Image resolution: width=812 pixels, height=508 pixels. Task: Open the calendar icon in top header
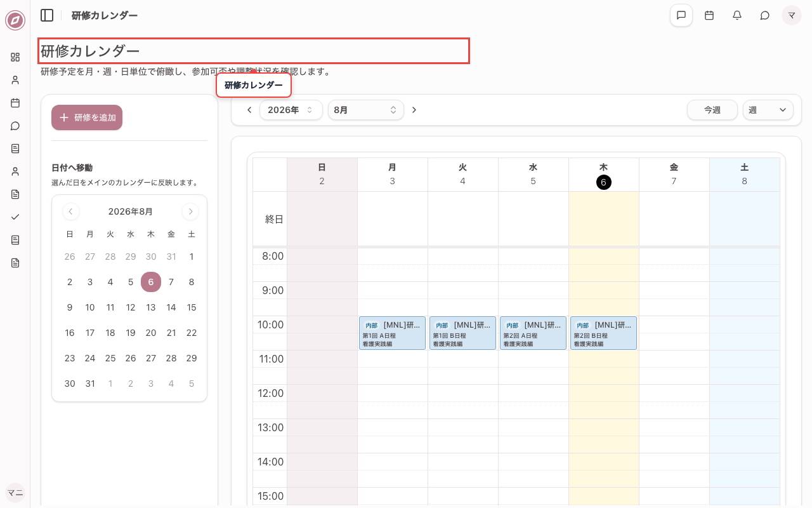point(709,15)
